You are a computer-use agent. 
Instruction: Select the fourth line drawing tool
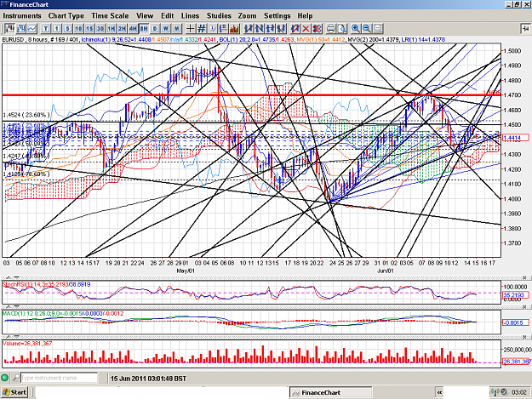[x=281, y=28]
